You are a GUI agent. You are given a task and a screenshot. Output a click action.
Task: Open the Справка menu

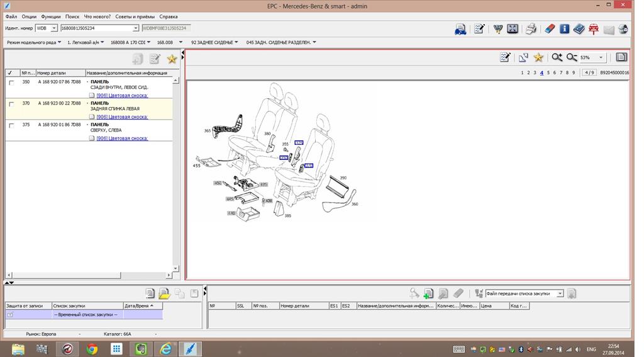(168, 16)
